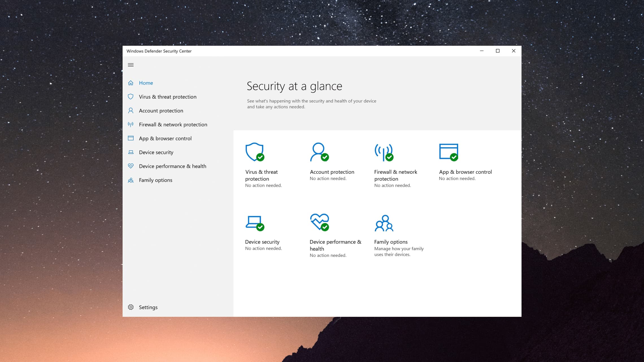This screenshot has height=362, width=644.
Task: Click the Firewall & network protection icon
Action: click(384, 152)
